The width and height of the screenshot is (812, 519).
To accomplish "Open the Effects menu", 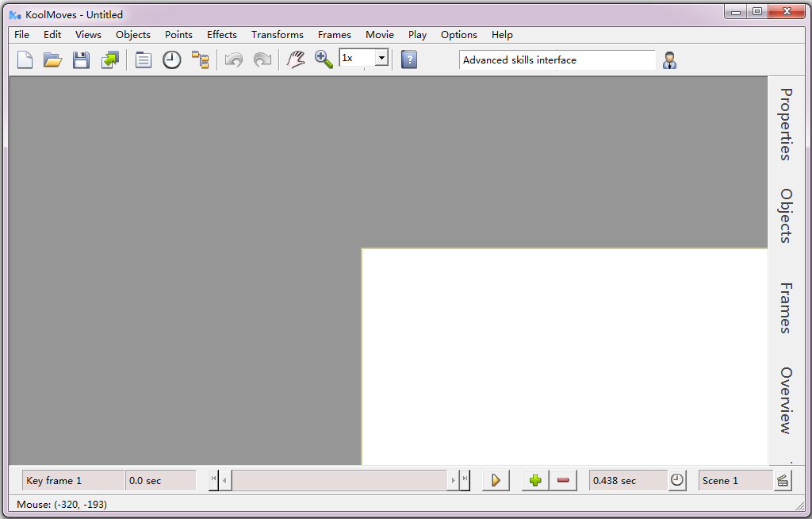I will click(x=222, y=35).
